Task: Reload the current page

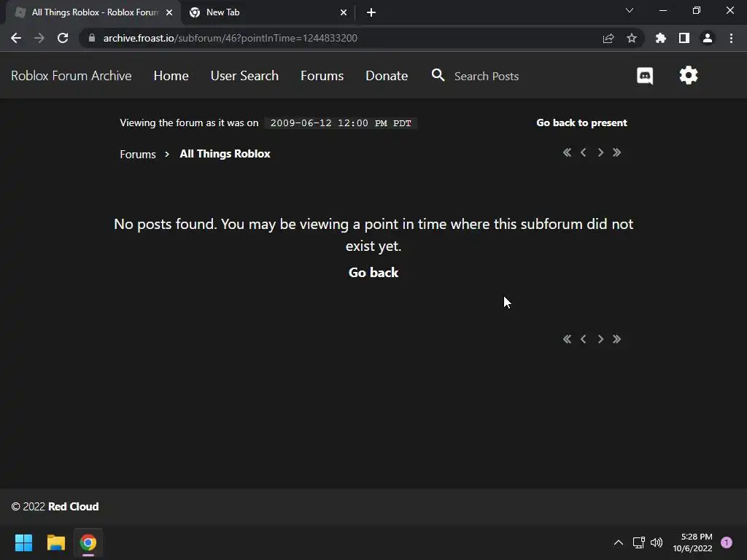Action: pos(63,38)
